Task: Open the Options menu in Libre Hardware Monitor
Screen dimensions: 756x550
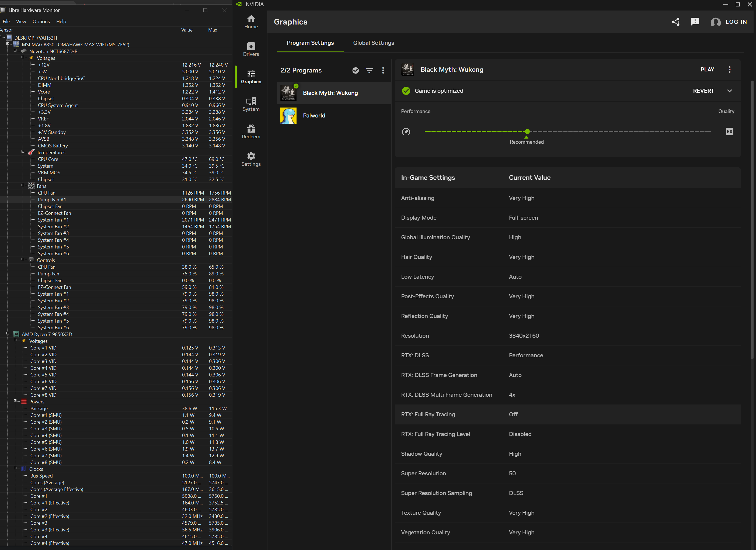Action: point(41,21)
